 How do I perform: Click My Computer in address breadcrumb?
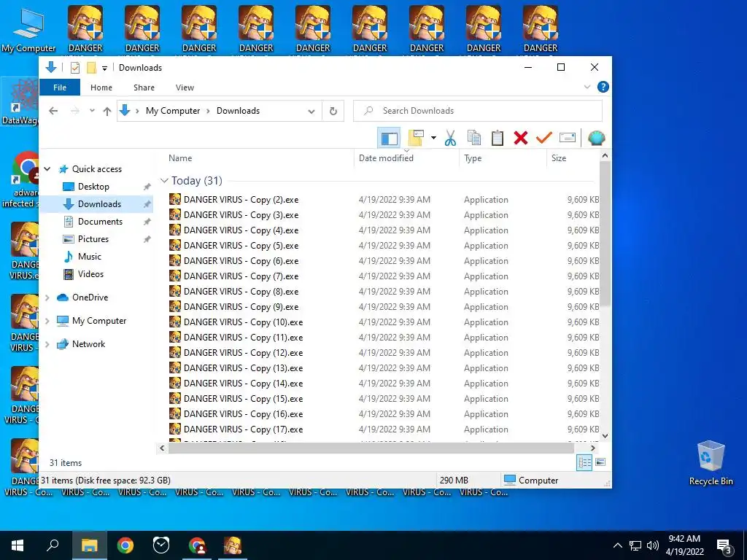(x=172, y=111)
